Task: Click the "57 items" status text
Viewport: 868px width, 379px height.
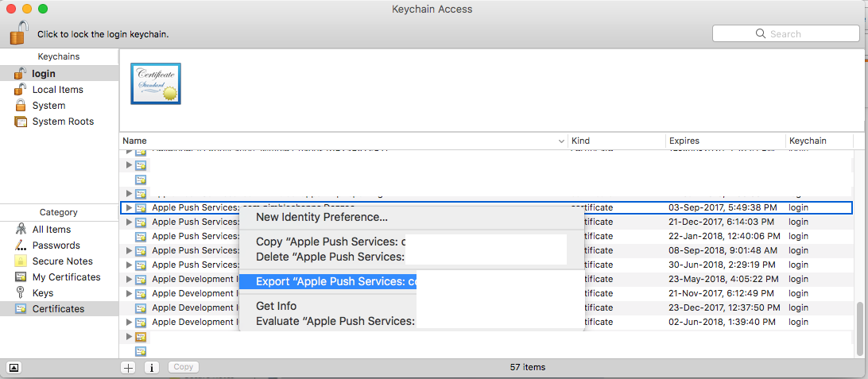Action: 528,367
